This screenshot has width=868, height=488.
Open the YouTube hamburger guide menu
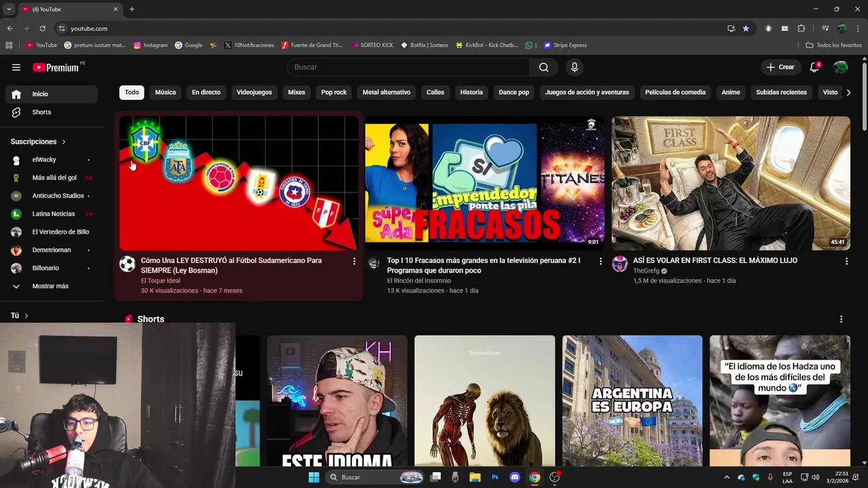pyautogui.click(x=16, y=67)
